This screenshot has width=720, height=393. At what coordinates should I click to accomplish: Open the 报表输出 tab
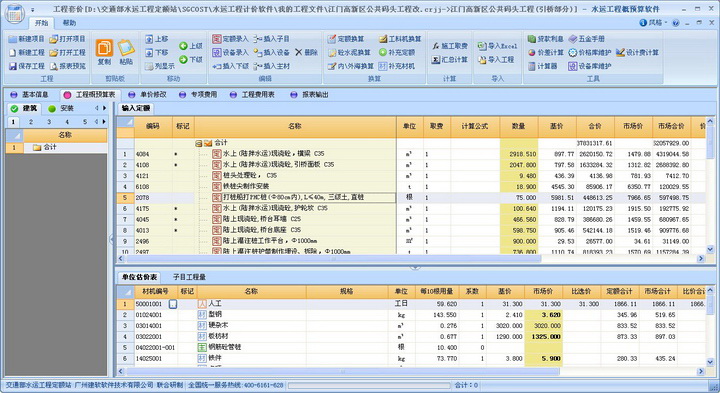310,95
